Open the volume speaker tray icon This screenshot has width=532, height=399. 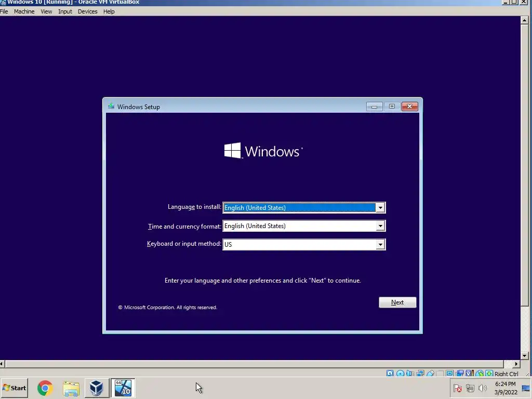click(482, 388)
